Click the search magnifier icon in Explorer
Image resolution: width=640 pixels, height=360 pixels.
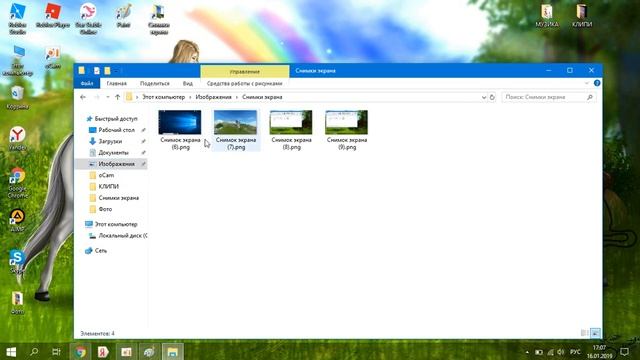590,97
